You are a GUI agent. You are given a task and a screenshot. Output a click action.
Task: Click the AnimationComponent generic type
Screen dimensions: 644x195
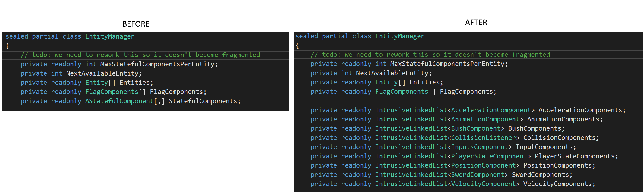click(x=485, y=119)
